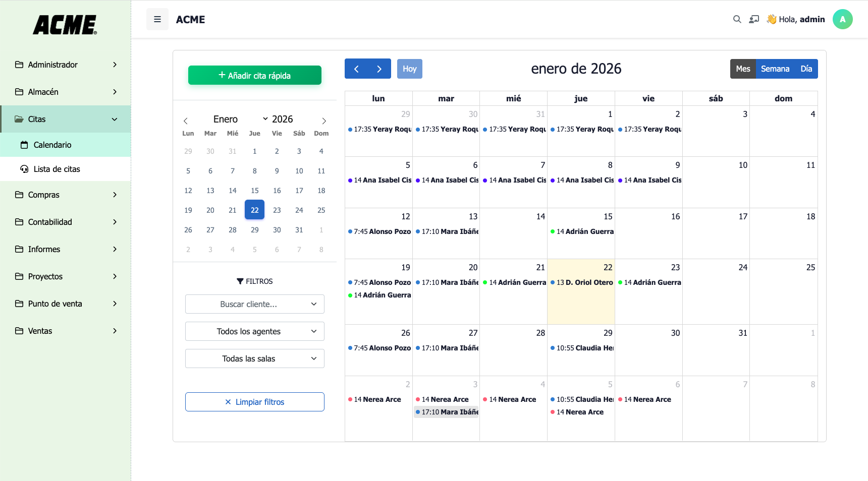Advance main calendar to next month
The height and width of the screenshot is (481, 868).
[x=379, y=69]
